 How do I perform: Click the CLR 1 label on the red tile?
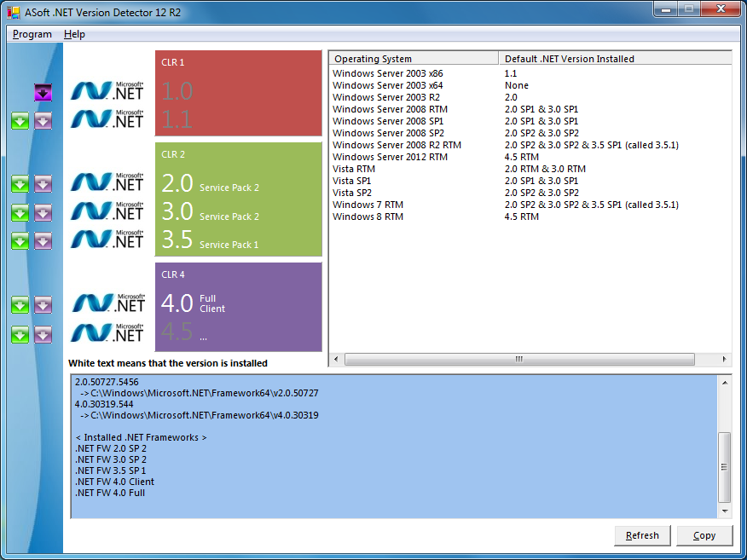tap(172, 62)
